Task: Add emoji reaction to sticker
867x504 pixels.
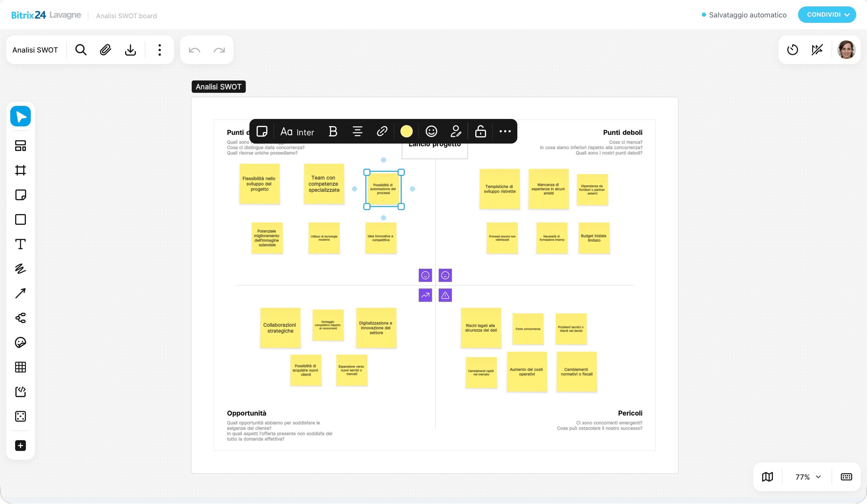Action: 431,131
